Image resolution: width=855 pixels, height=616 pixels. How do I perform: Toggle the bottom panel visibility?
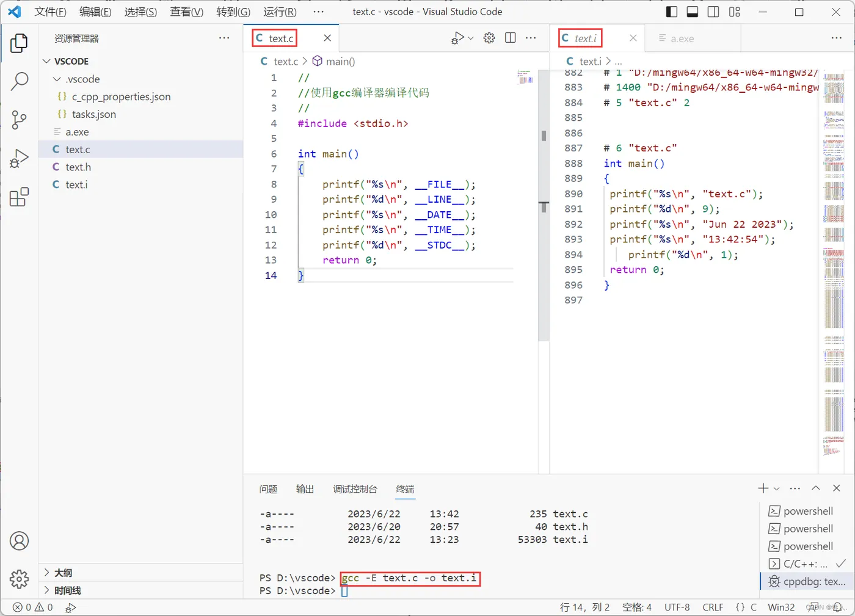point(693,12)
